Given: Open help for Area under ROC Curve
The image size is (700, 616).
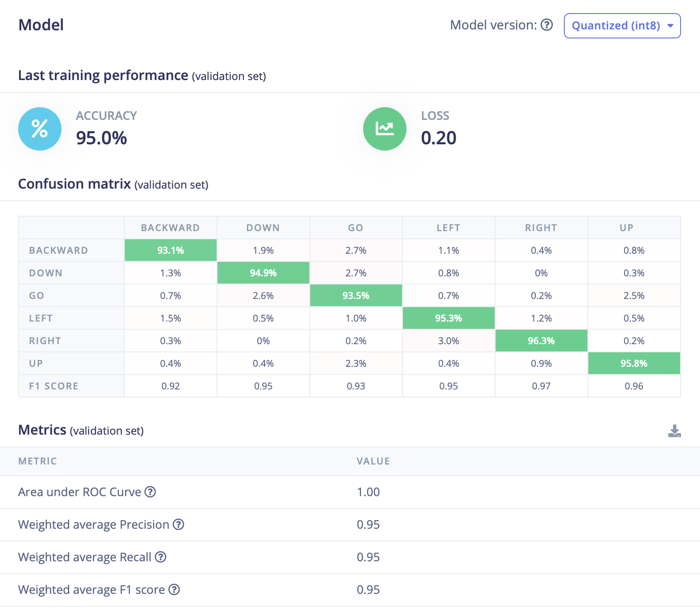Looking at the screenshot, I should 150,492.
